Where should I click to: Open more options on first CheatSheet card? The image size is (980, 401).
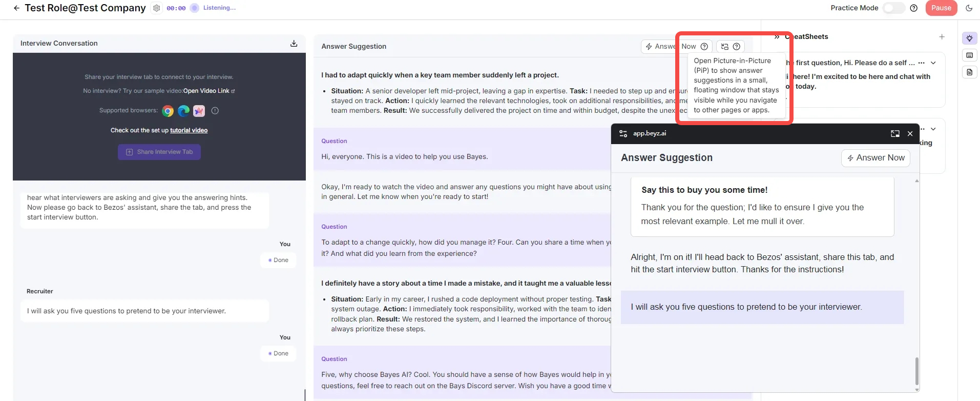click(921, 63)
